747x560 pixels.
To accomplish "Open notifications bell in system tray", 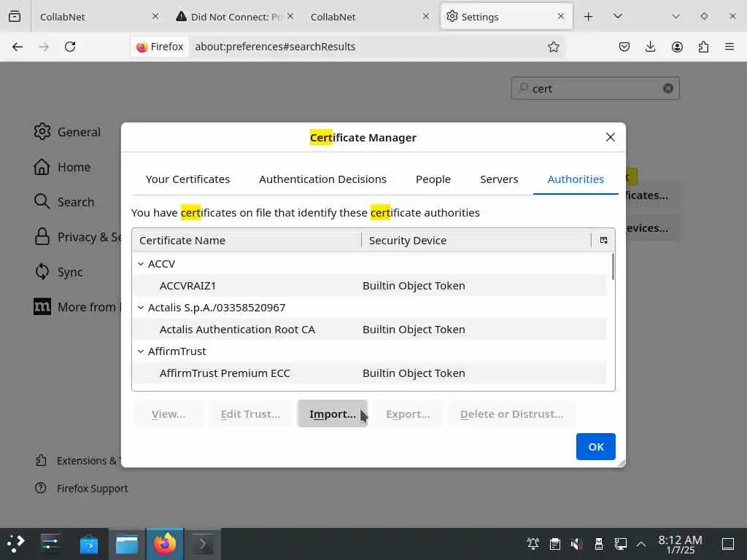I will coord(533,543).
